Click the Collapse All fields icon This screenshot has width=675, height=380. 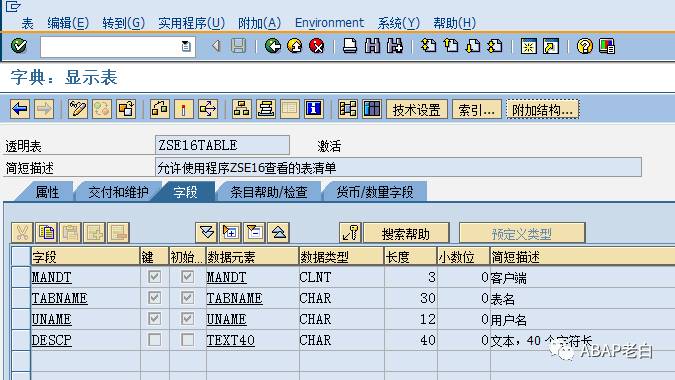click(x=279, y=233)
